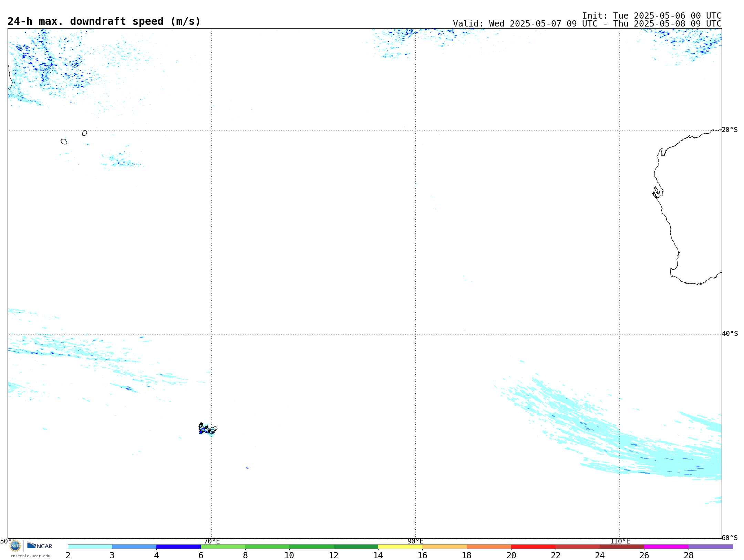The width and height of the screenshot is (744, 560).
Task: Select the light cyan 2–3 m/s swatch
Action: [90, 547]
